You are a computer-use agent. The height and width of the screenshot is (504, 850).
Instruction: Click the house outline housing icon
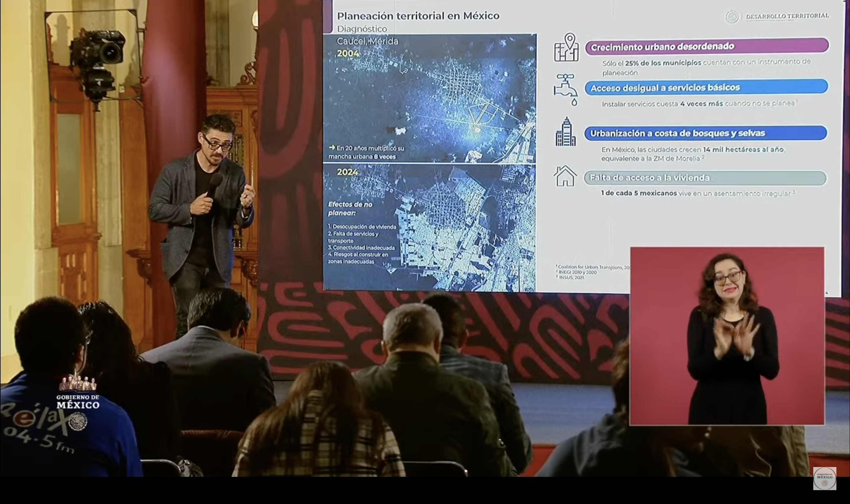pos(565,176)
